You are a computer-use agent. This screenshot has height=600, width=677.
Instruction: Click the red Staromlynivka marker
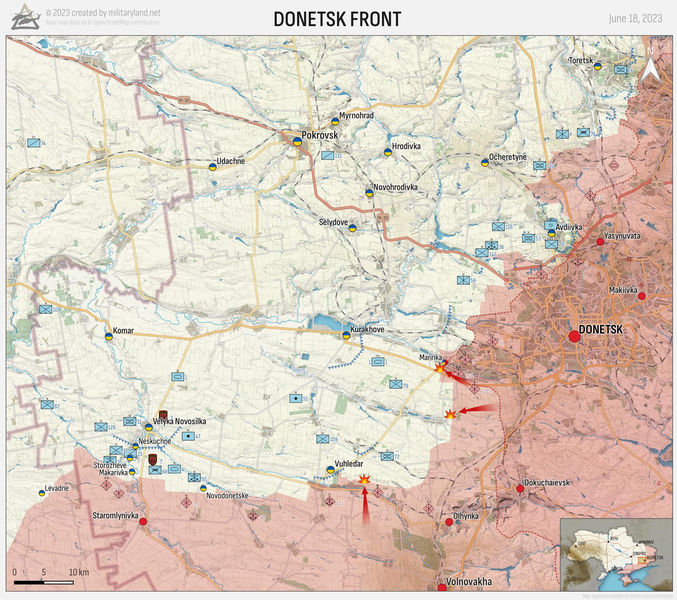(143, 521)
